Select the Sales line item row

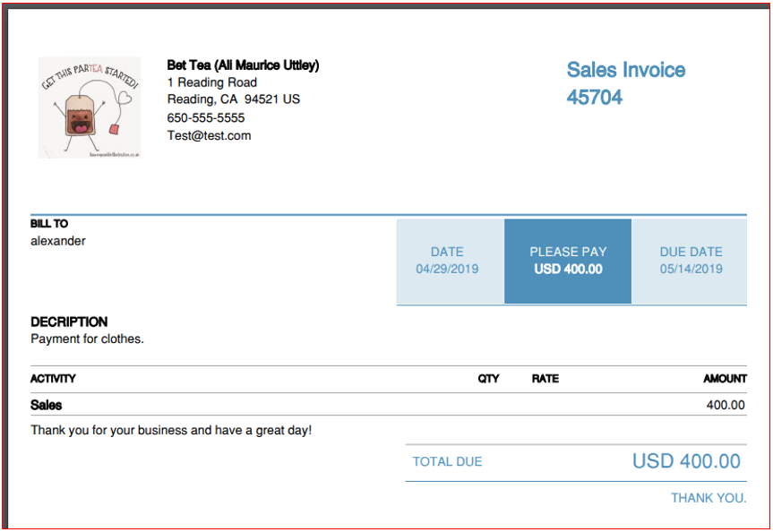pyautogui.click(x=389, y=405)
